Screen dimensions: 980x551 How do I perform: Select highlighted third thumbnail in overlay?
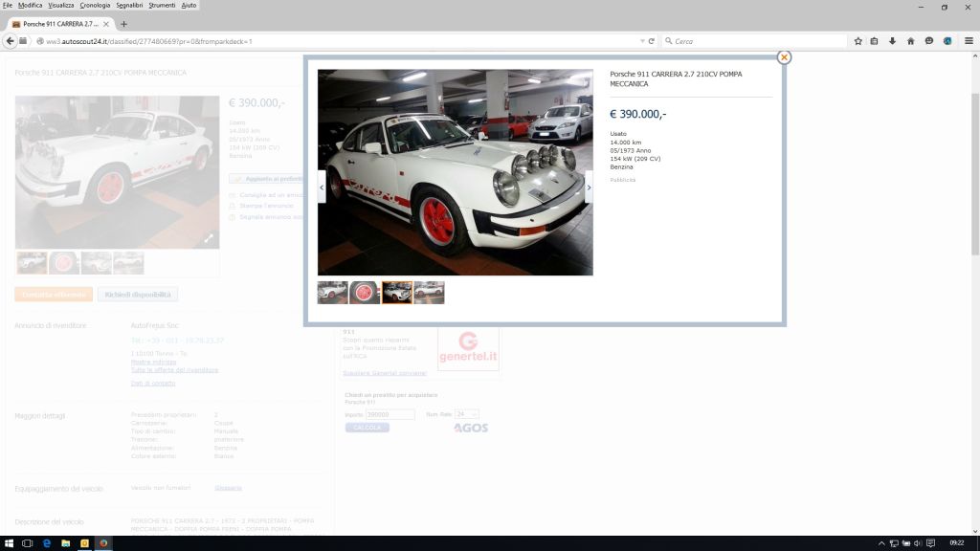coord(397,293)
